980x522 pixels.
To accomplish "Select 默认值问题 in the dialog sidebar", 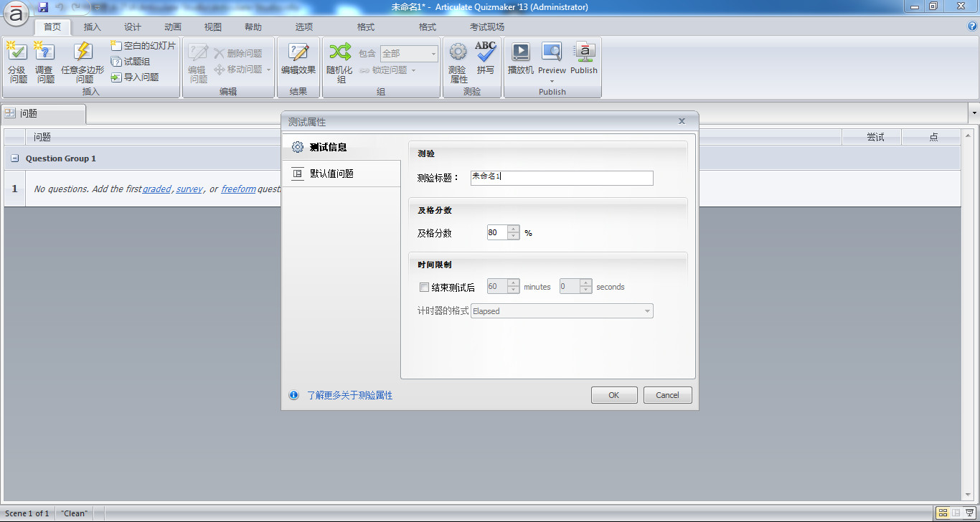I will [x=341, y=174].
